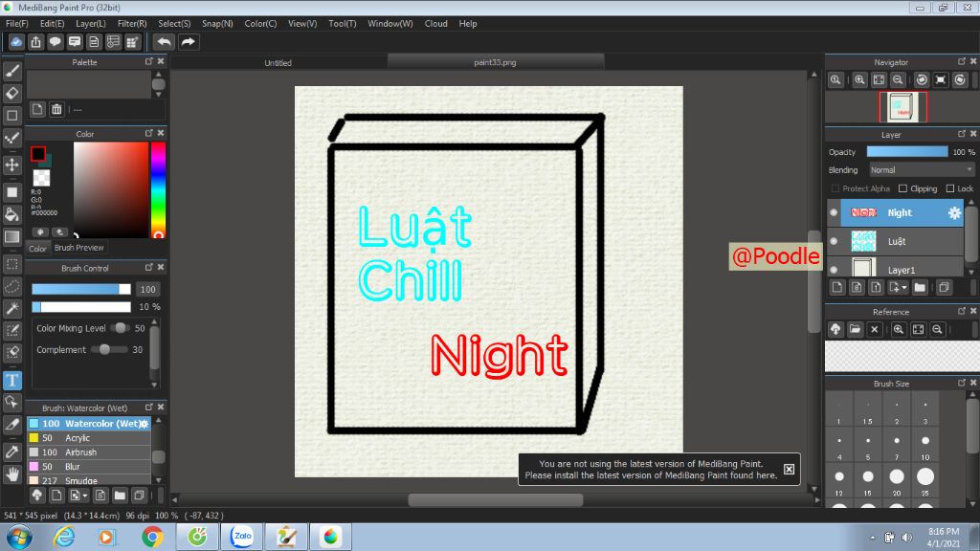
Task: Click the zoom in icon in Navigator
Action: pyautogui.click(x=860, y=80)
